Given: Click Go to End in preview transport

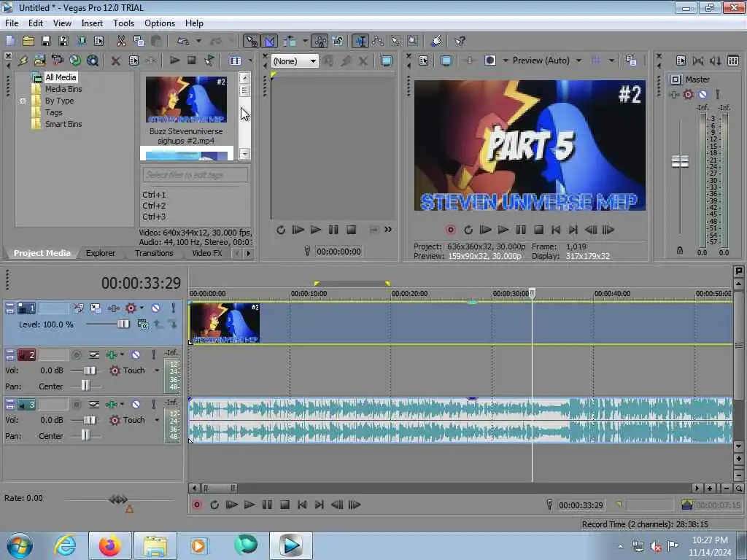Looking at the screenshot, I should click(573, 230).
